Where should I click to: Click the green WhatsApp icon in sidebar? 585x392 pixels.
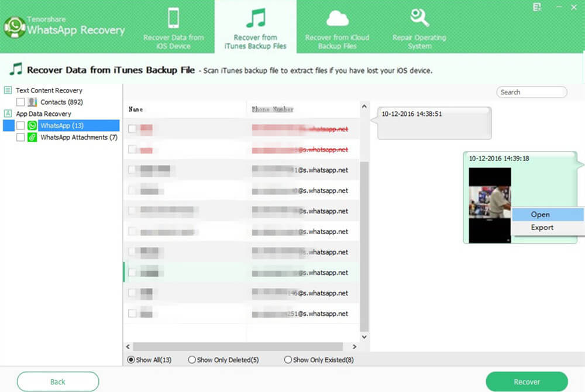click(x=32, y=125)
